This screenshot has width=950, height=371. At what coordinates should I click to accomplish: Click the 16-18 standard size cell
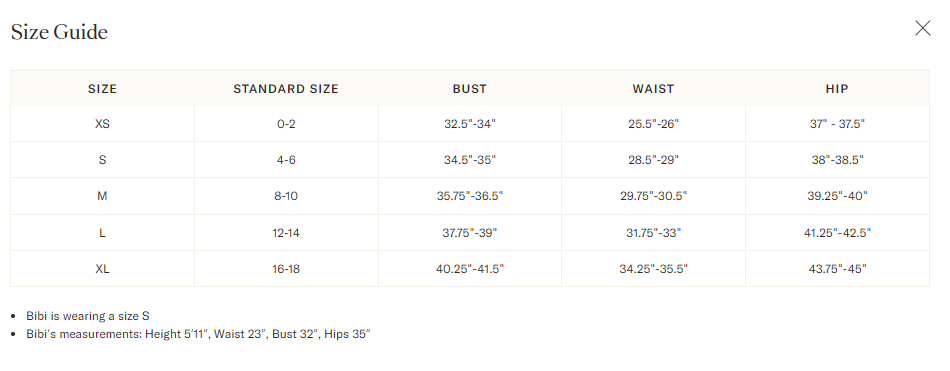pyautogui.click(x=286, y=269)
